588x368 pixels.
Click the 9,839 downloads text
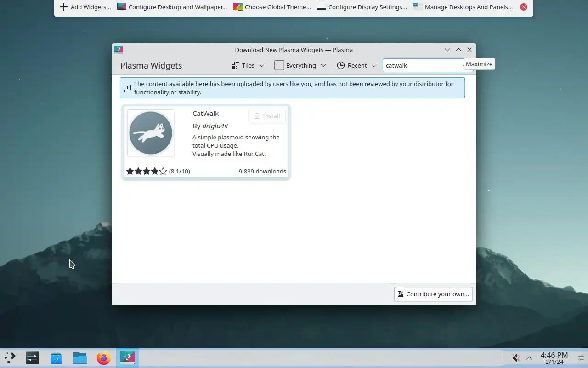262,171
